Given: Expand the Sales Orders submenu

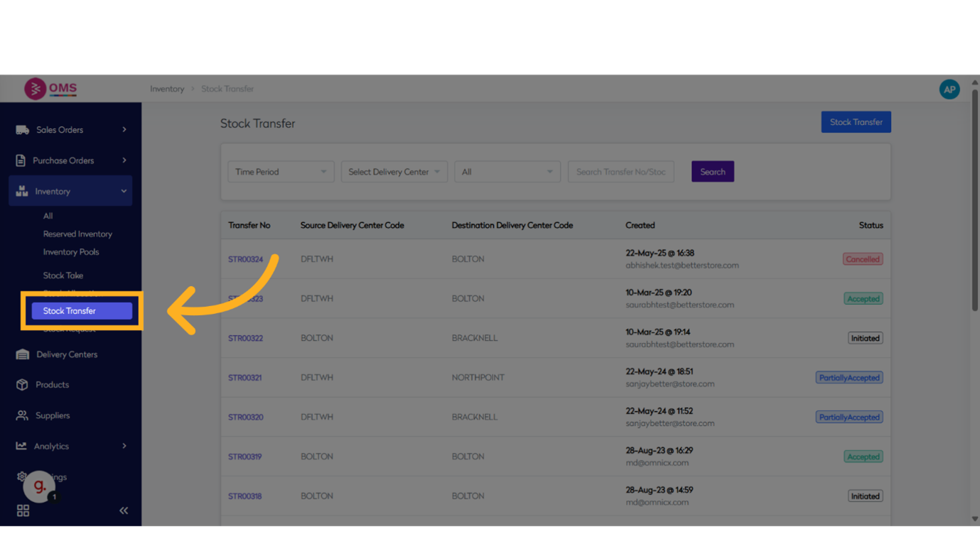Looking at the screenshot, I should click(x=124, y=130).
